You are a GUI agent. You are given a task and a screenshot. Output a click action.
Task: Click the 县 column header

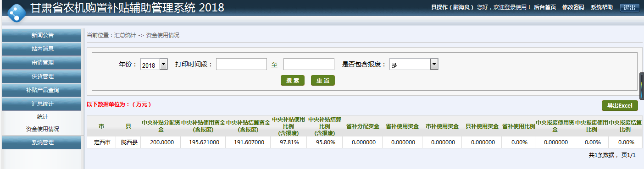click(128, 126)
